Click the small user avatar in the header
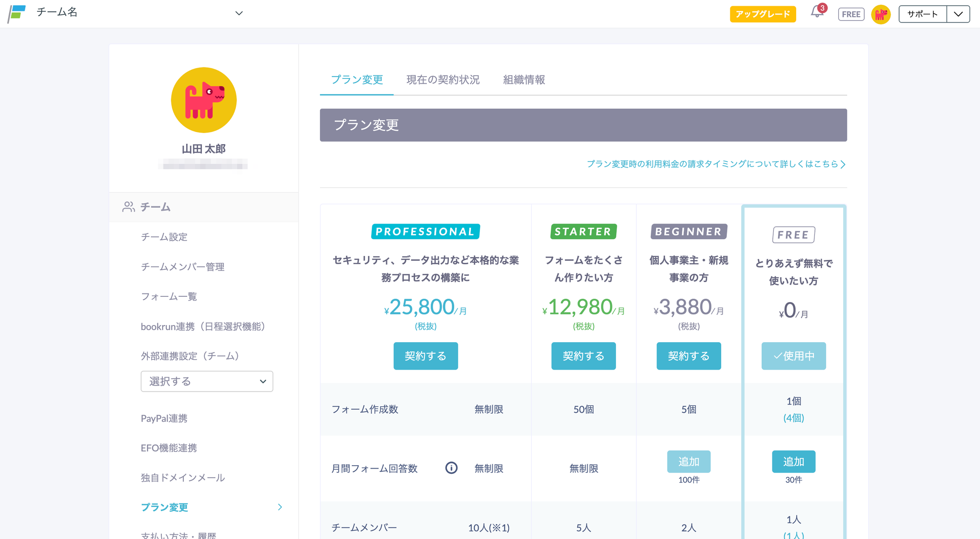Screen dimensions: 980x539 880,14
